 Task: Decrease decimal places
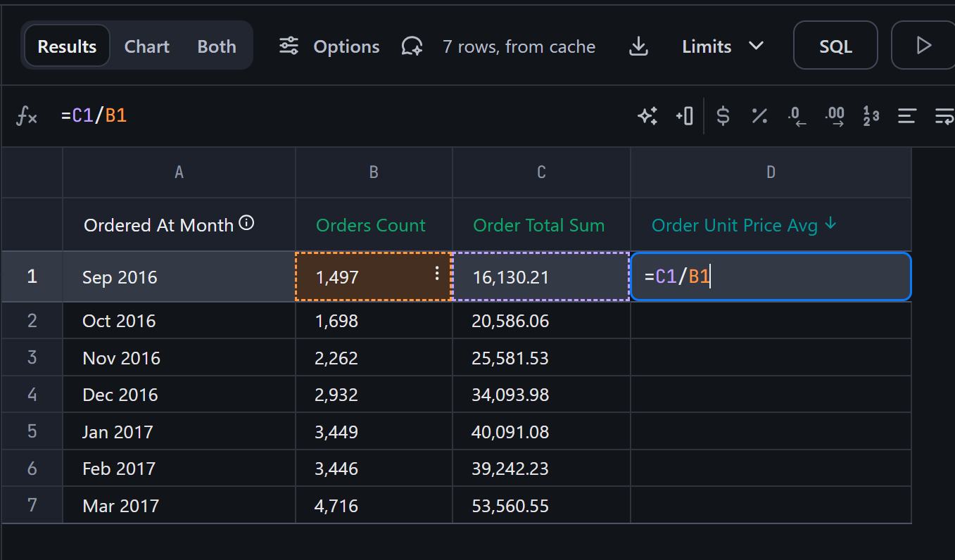(797, 116)
